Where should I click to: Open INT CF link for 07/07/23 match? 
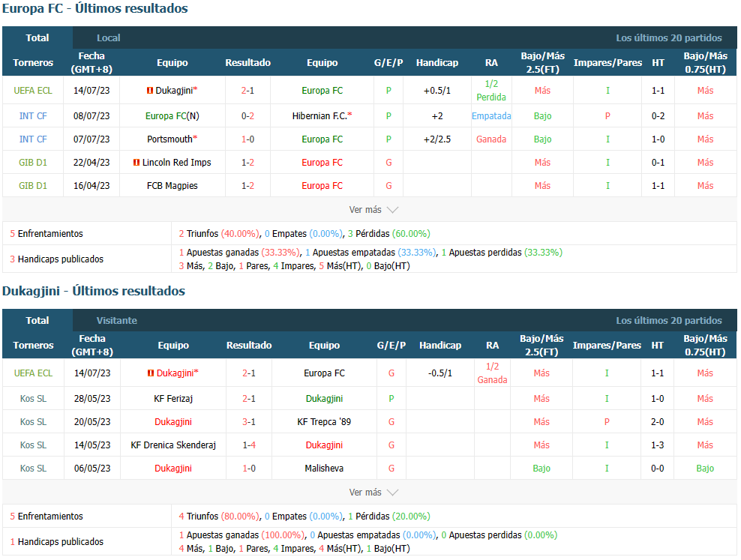[x=33, y=139]
